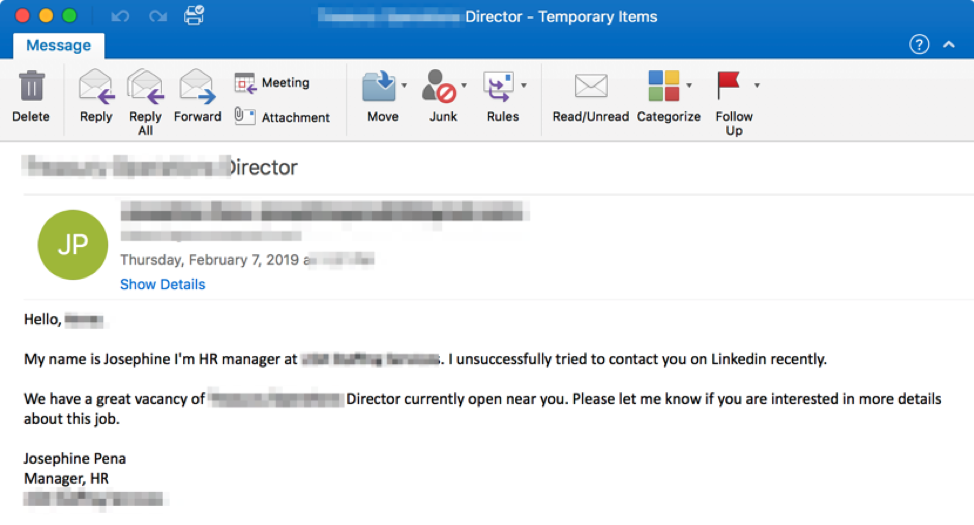Forward this message
Screen dimensions: 974x525
pyautogui.click(x=198, y=96)
